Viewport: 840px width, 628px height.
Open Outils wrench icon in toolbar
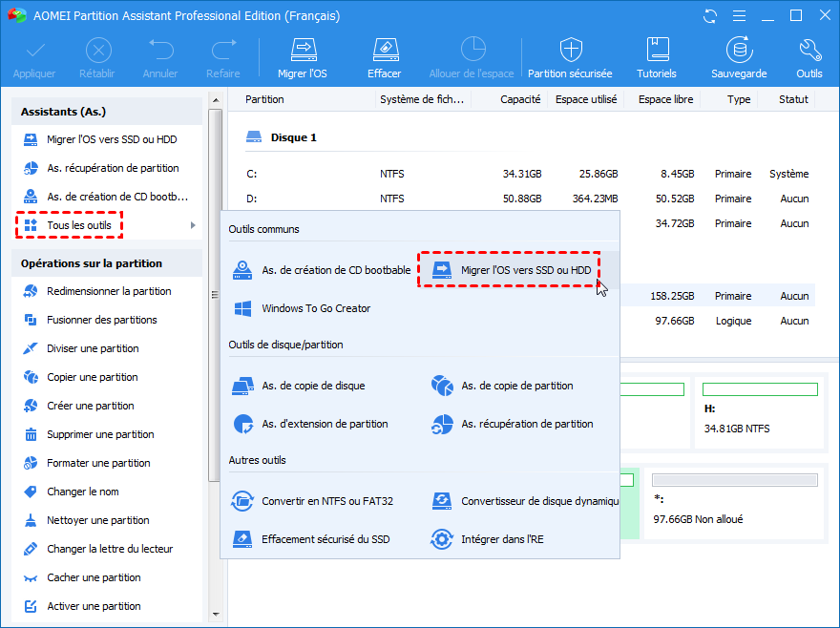[808, 50]
